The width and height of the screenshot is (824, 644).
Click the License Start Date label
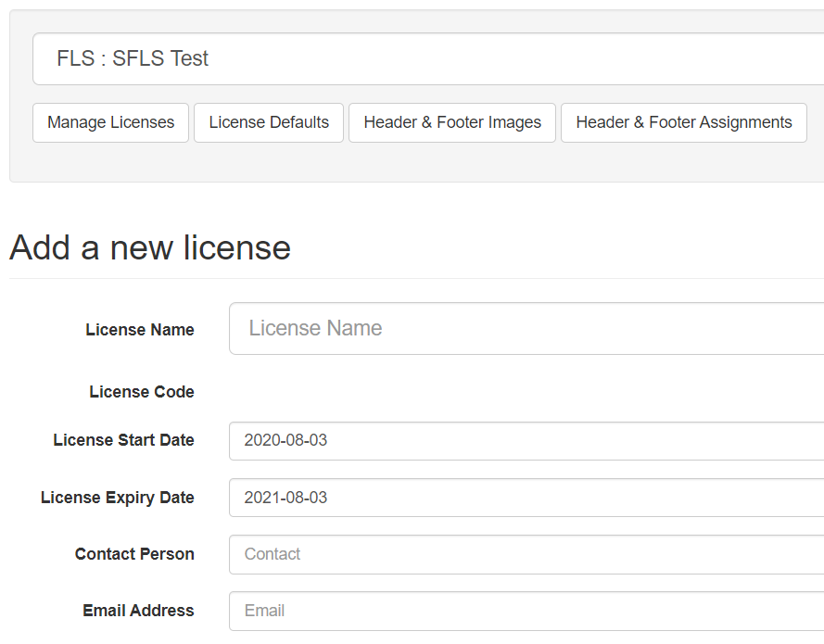[x=124, y=440]
